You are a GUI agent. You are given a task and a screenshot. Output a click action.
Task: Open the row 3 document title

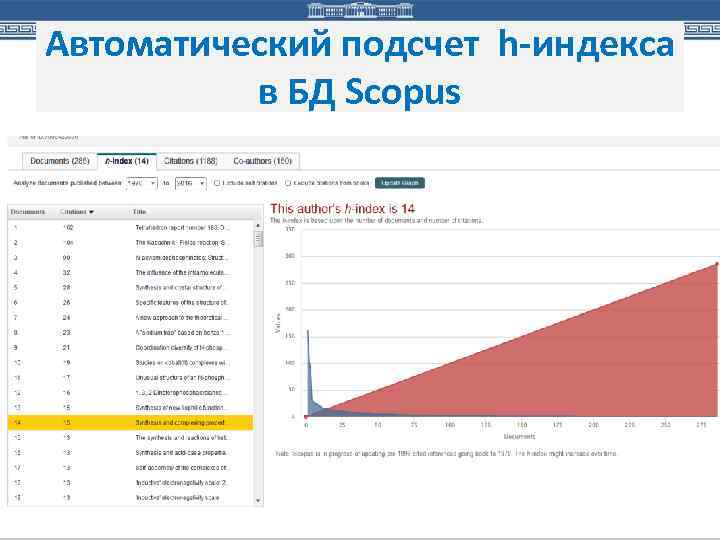[x=181, y=258]
